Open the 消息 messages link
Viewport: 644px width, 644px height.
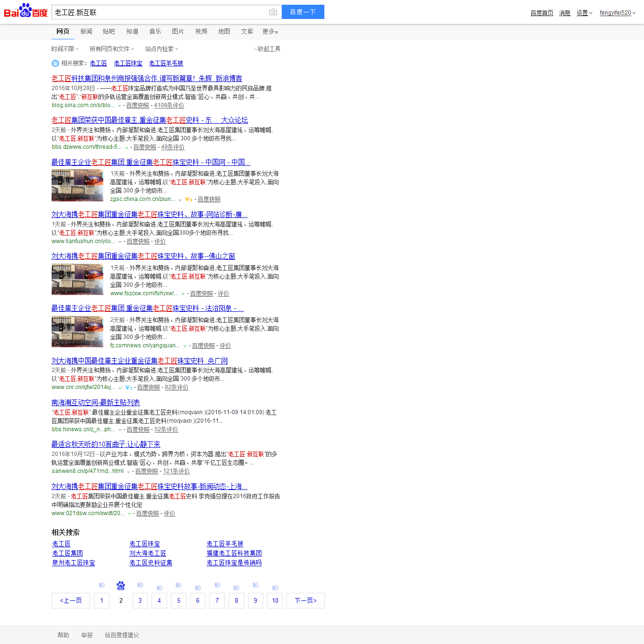click(564, 13)
